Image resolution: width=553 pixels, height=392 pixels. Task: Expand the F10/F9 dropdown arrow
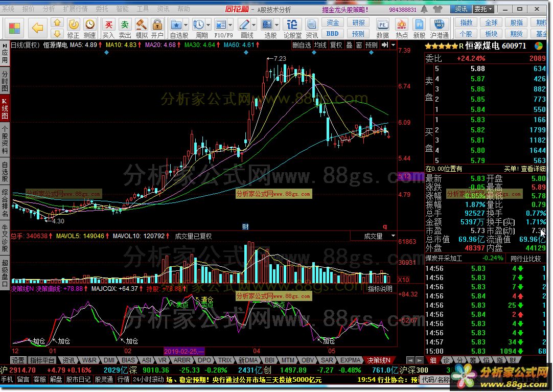[x=231, y=25]
